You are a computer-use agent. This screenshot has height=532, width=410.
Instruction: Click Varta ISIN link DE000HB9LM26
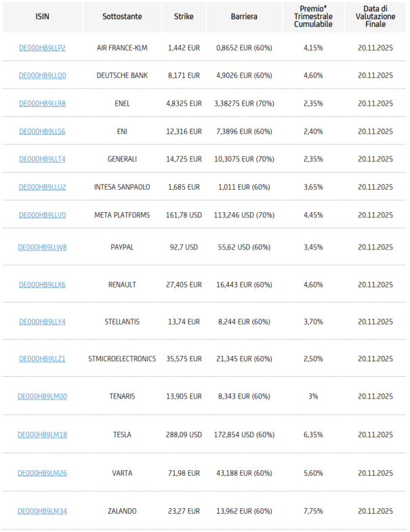(x=43, y=473)
